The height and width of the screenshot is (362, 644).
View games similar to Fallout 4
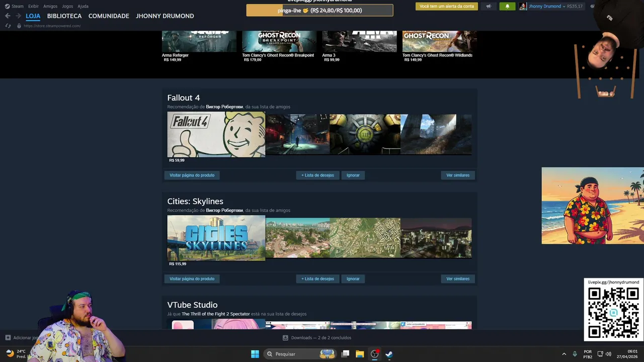click(458, 175)
